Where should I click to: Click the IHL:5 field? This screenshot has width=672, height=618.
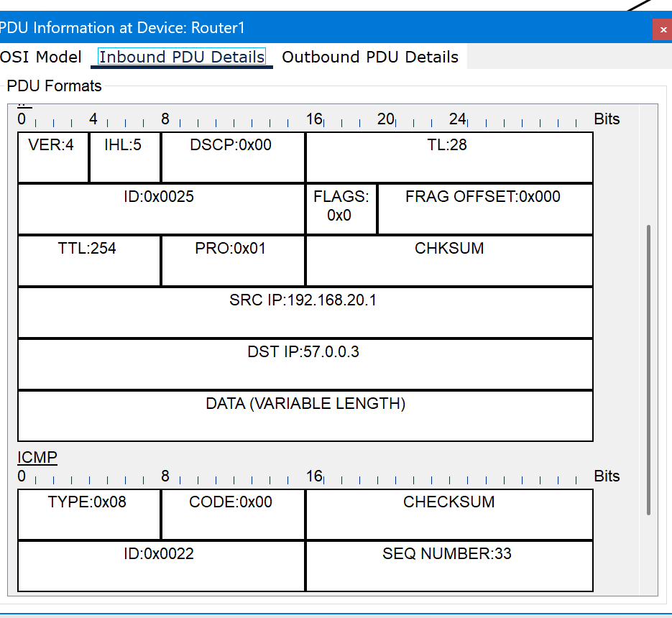point(125,157)
